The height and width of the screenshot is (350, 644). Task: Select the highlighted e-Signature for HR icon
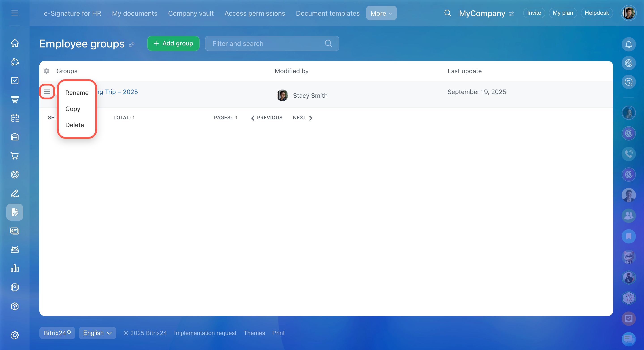(15, 212)
